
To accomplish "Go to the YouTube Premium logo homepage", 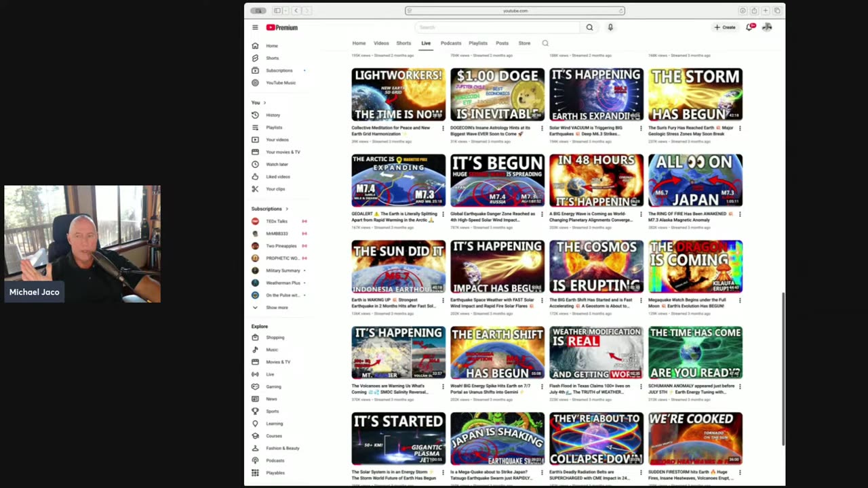I will click(x=282, y=27).
